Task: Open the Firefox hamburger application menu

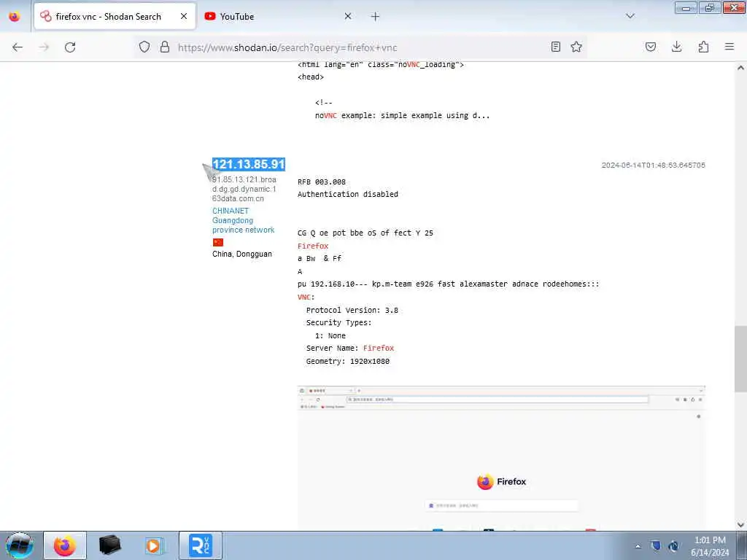Action: tap(729, 47)
